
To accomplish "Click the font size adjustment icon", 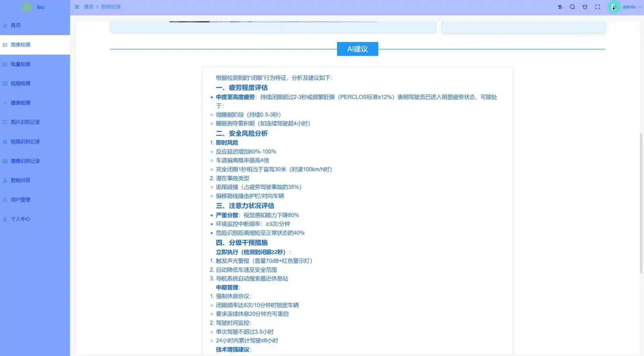I will coord(560,7).
